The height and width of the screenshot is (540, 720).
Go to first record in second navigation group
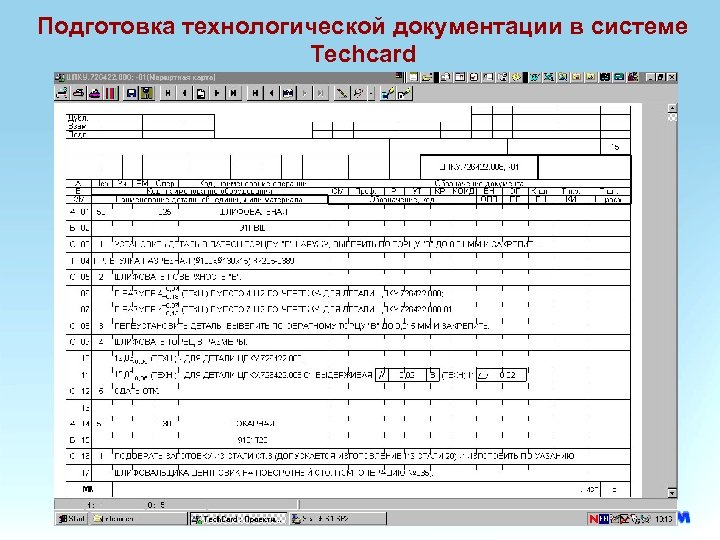pos(255,93)
